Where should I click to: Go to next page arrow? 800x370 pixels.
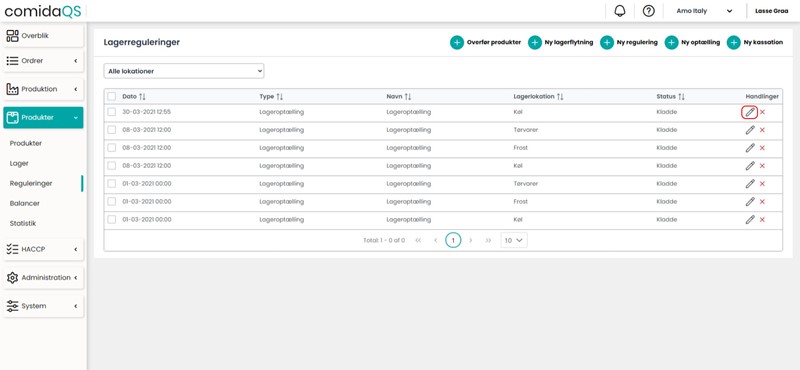[470, 240]
